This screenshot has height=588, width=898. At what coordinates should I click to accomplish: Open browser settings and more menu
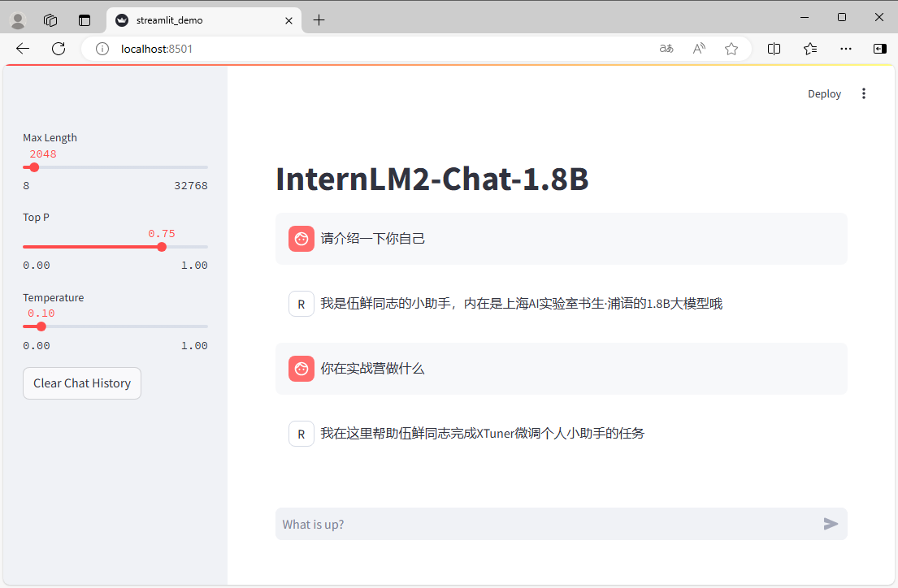tap(845, 49)
